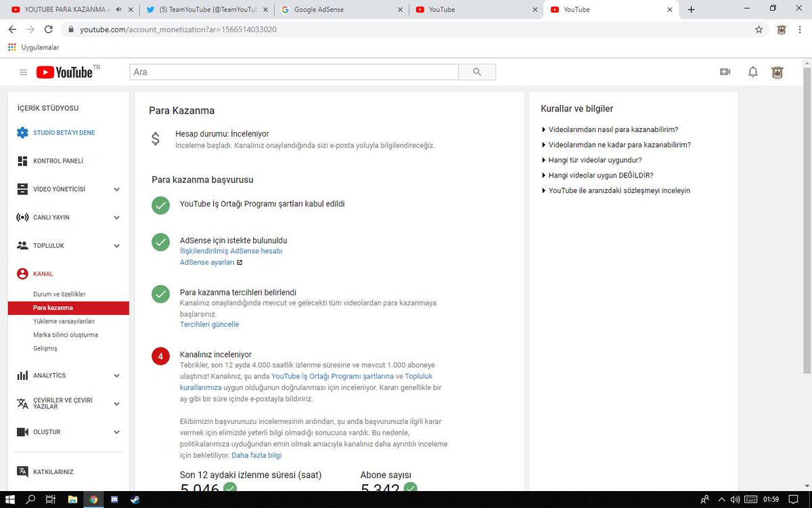812x508 pixels.
Task: Click the Analytics bar chart icon
Action: (x=22, y=375)
